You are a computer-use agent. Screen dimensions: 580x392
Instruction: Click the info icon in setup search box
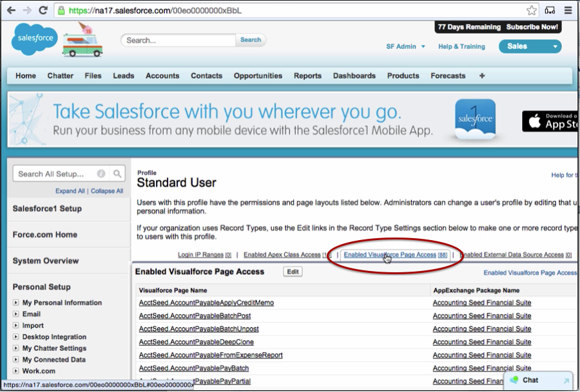101,174
